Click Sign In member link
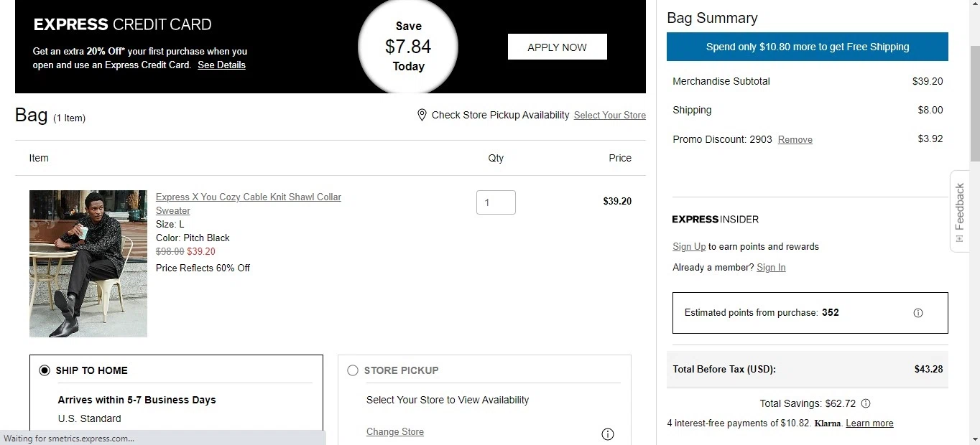Image resolution: width=980 pixels, height=445 pixels. [771, 268]
